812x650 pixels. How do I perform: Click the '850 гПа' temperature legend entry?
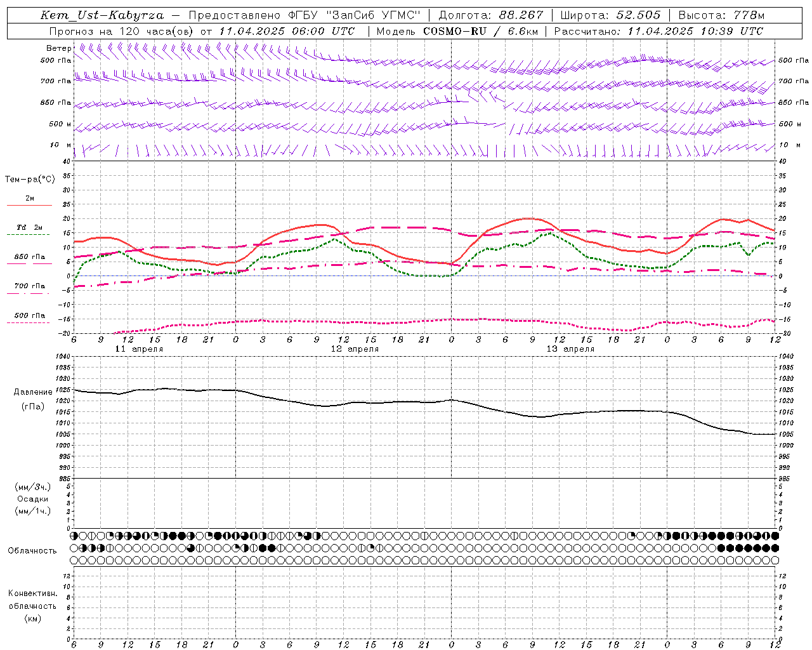(30, 257)
